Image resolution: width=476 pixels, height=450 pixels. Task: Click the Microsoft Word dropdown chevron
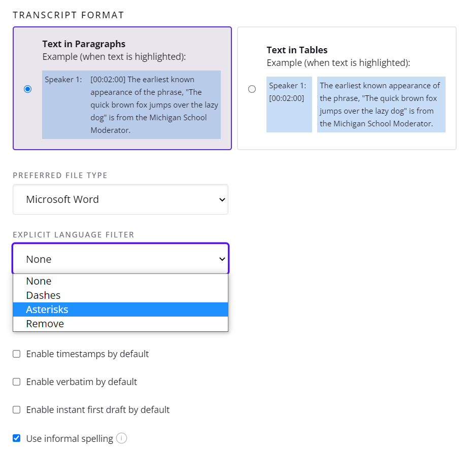[222, 200]
